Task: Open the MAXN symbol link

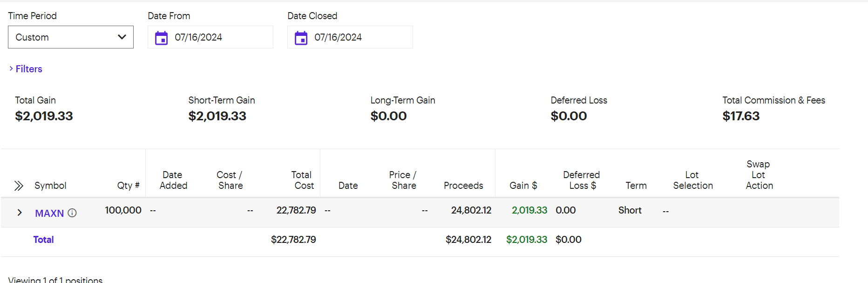Action: pyautogui.click(x=49, y=214)
